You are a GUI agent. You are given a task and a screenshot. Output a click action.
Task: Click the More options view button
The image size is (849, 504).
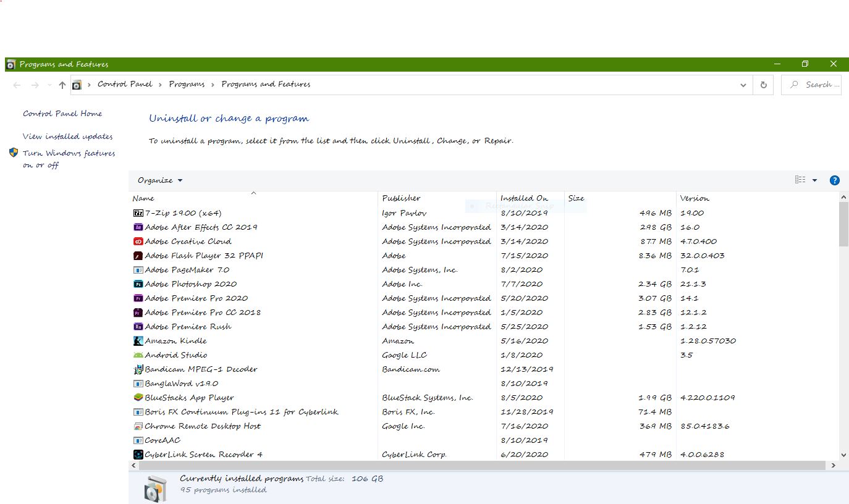800,180
